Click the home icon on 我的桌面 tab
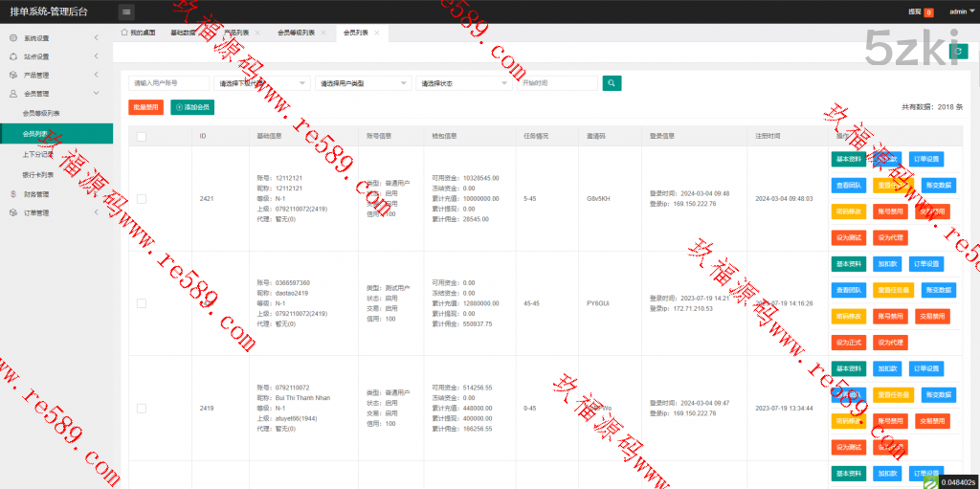 [124, 33]
